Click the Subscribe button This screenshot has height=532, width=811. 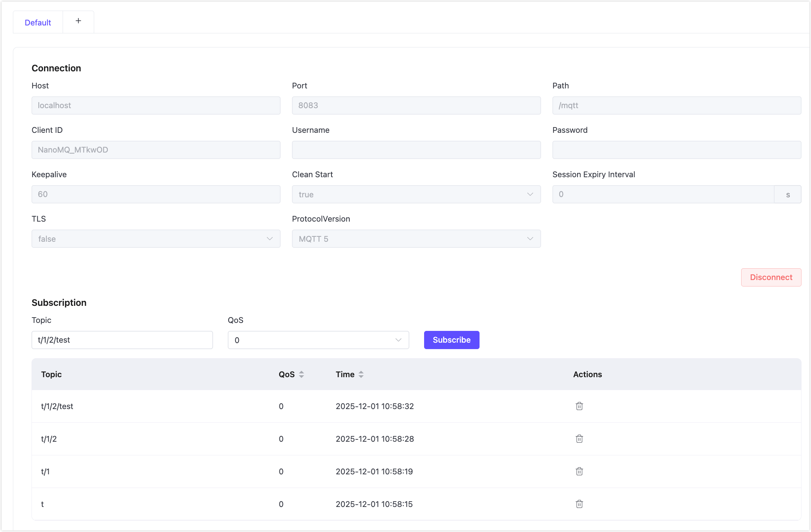451,340
